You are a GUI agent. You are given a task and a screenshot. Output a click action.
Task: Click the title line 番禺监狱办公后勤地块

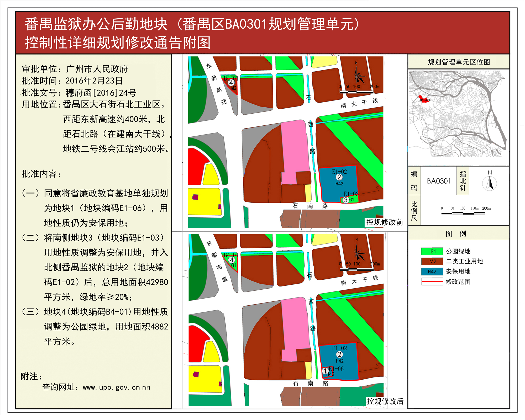96,24
